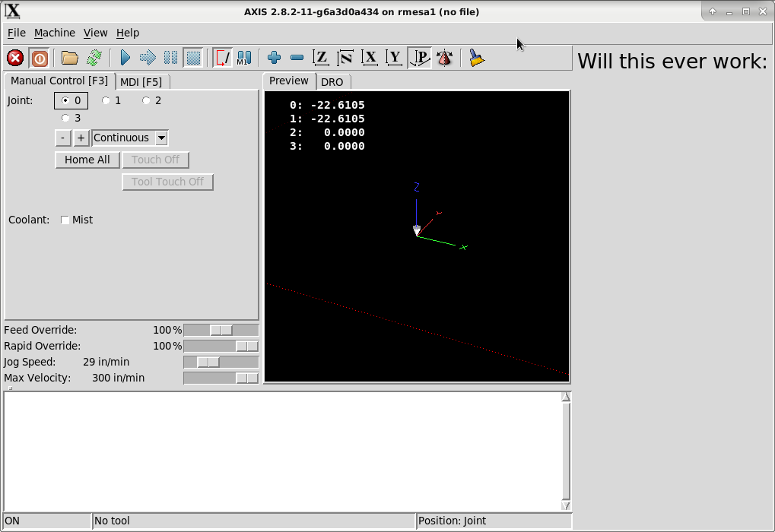Click the 'No tool' status text
This screenshot has height=532, width=775.
pyautogui.click(x=113, y=521)
